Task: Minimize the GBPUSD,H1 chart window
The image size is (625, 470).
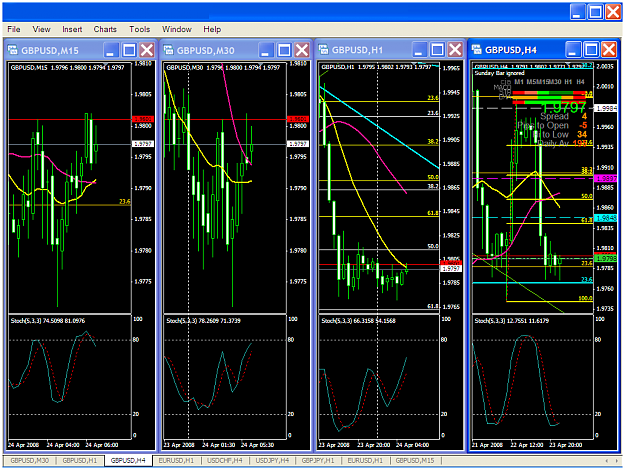Action: [419, 50]
